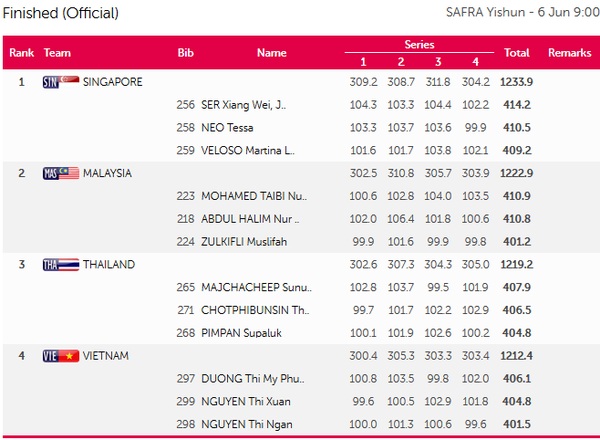This screenshot has width=600, height=440.
Task: Click the Remarks column header
Action: [569, 53]
